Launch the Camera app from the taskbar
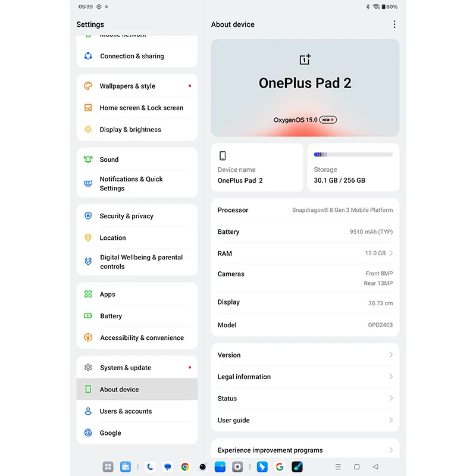 (x=202, y=466)
